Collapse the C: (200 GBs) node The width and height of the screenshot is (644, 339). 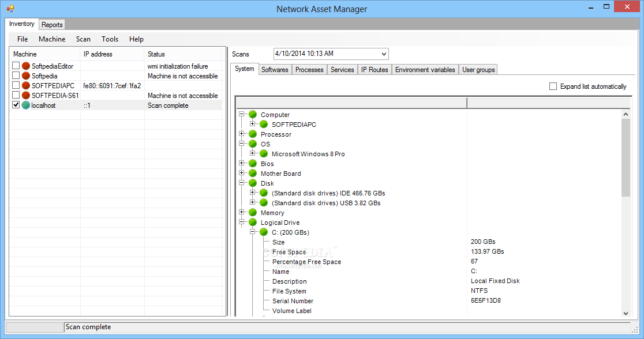[253, 232]
